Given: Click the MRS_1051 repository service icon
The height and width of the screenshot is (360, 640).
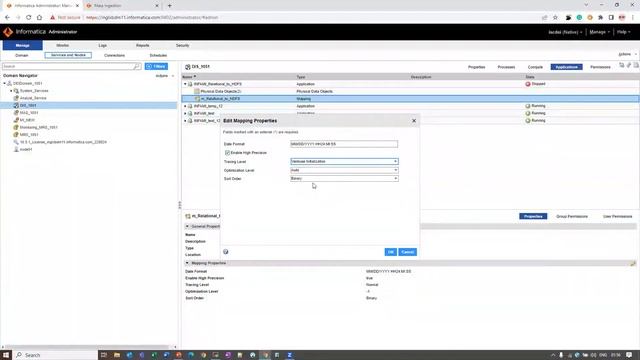Looking at the screenshot, I should coord(16,135).
